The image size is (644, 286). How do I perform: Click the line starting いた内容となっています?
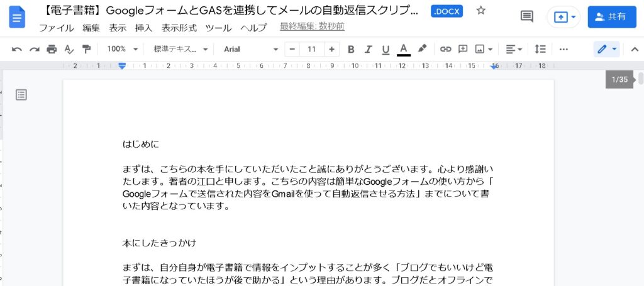[175, 206]
